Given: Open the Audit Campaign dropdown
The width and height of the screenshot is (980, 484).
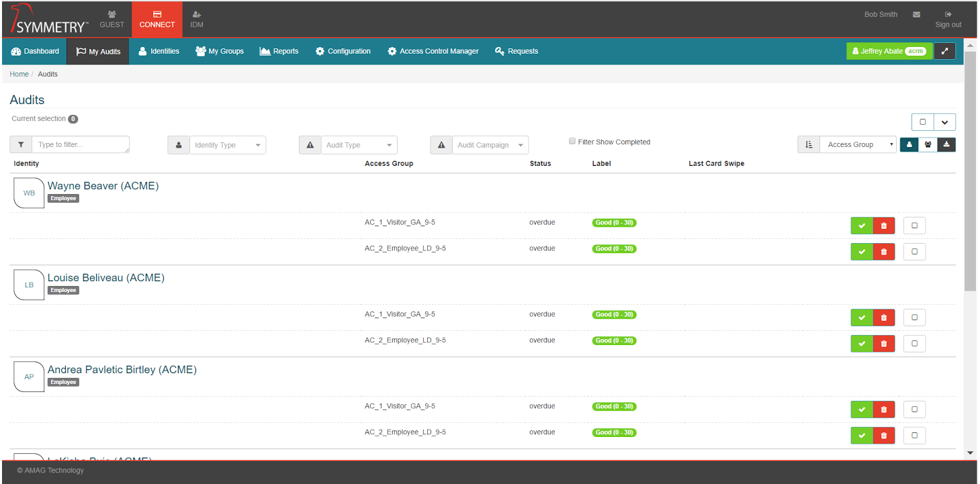Looking at the screenshot, I should (x=490, y=144).
